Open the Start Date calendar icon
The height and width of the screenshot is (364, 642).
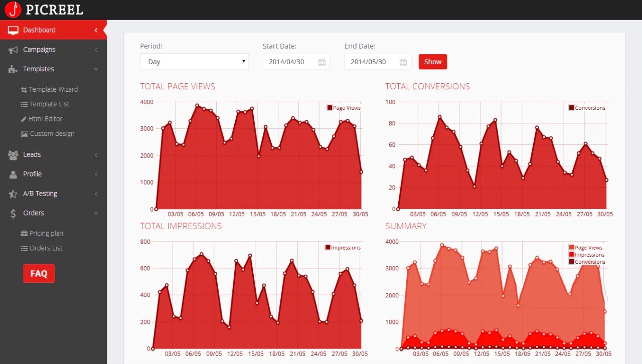click(322, 62)
